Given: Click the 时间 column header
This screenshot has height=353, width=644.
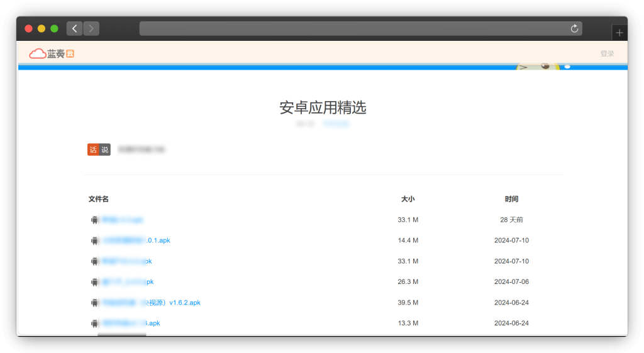Looking at the screenshot, I should 511,199.
